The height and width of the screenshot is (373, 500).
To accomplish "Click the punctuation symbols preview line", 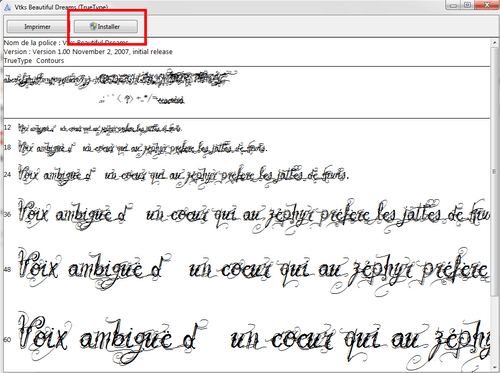I will coord(142,99).
